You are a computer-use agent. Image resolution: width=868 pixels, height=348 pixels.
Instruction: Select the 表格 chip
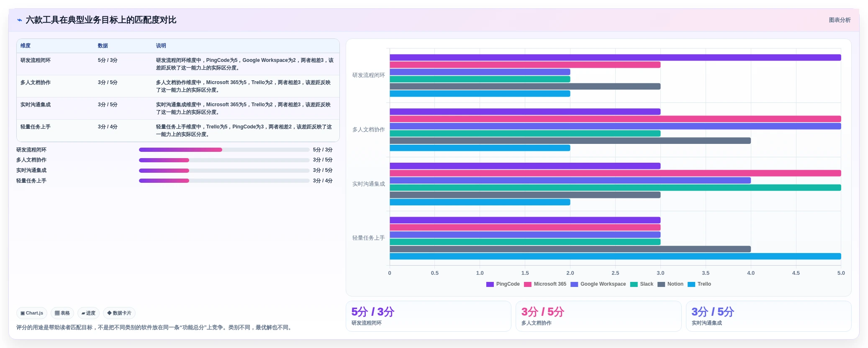pos(62,313)
